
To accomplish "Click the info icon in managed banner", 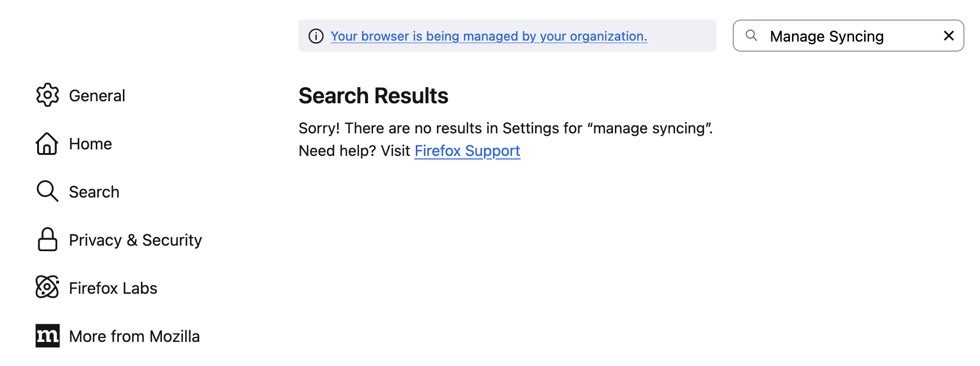I will tap(316, 36).
